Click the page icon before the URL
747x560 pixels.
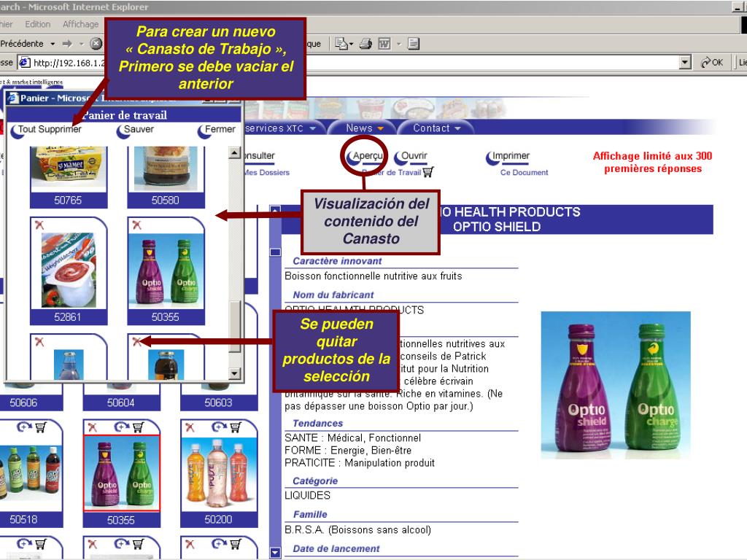(x=24, y=63)
